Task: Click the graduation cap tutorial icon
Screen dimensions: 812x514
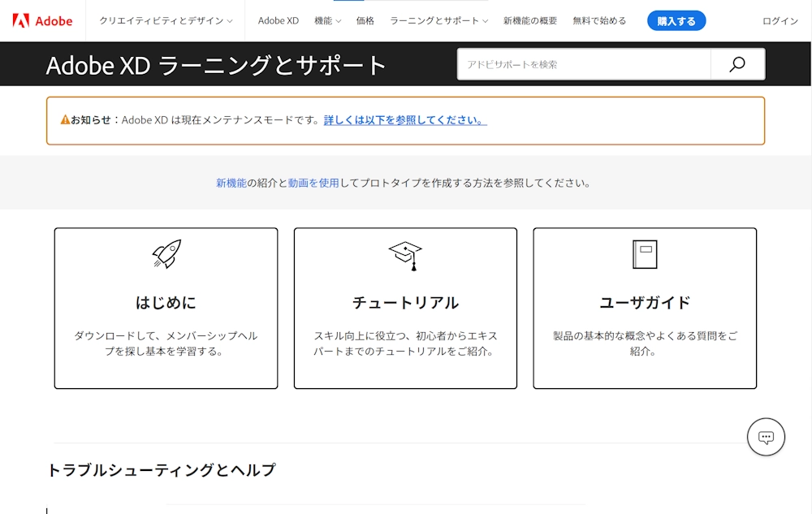Action: [405, 255]
